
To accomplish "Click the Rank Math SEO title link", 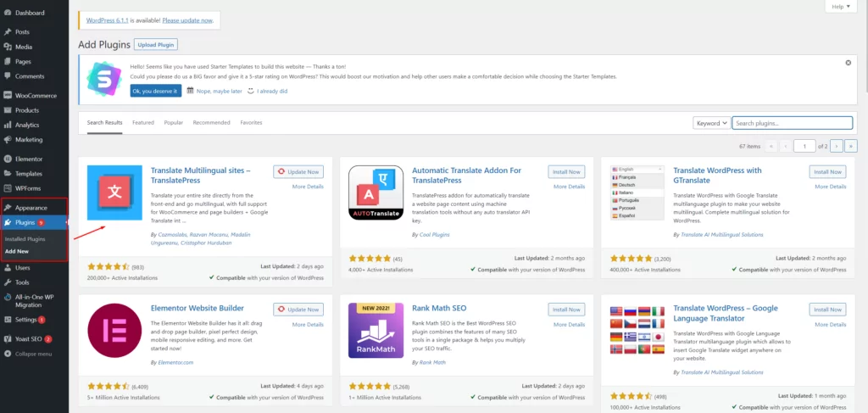I will coord(440,308).
